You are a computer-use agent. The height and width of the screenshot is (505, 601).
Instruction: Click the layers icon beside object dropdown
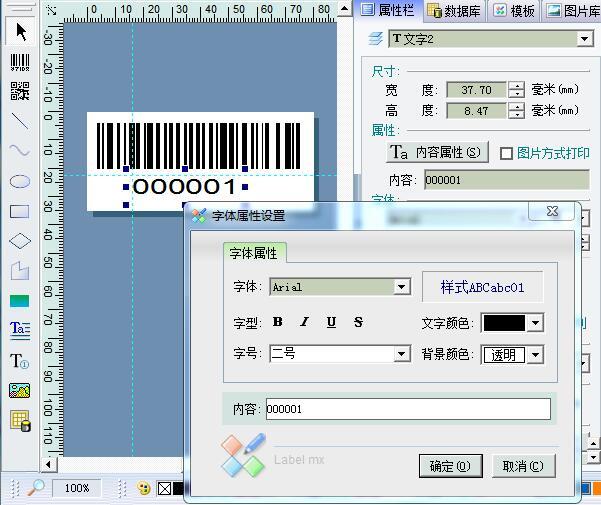[x=375, y=39]
